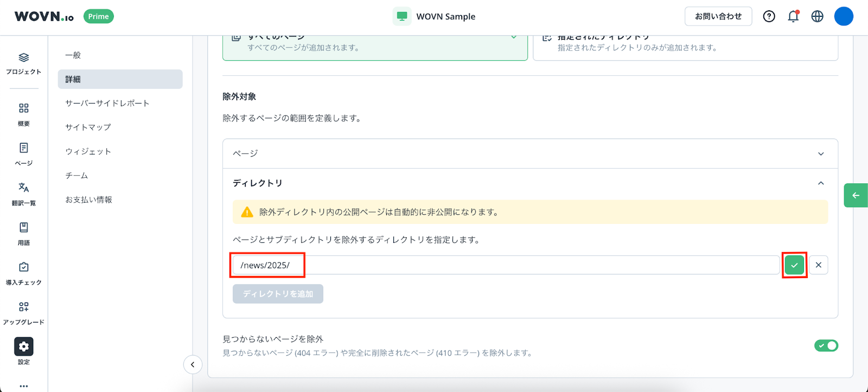This screenshot has width=868, height=392.
Task: Go to ページ in sidebar
Action: point(23,153)
